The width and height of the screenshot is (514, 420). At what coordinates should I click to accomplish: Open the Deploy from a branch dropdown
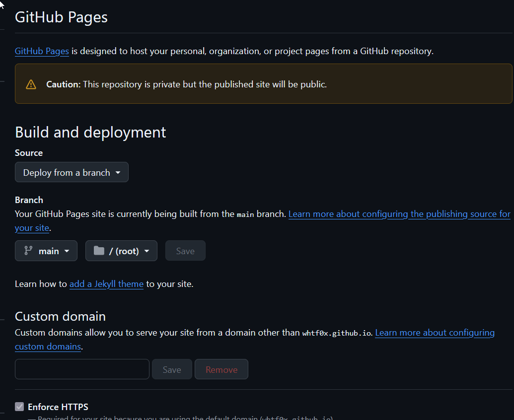72,172
